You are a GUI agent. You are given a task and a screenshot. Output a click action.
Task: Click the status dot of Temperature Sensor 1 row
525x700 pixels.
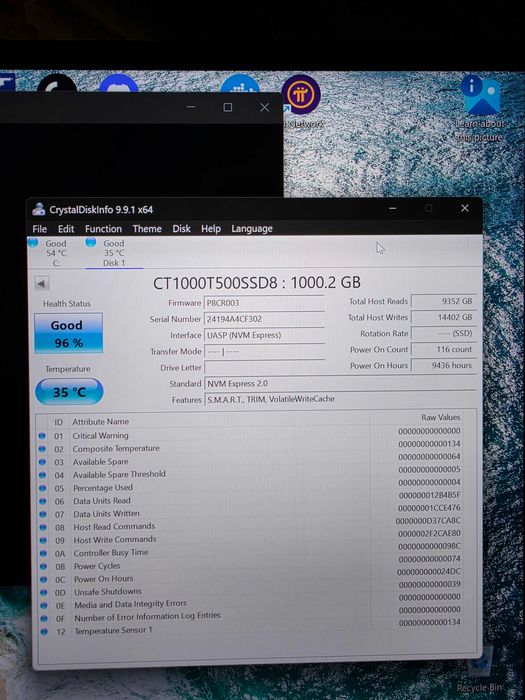click(x=44, y=632)
